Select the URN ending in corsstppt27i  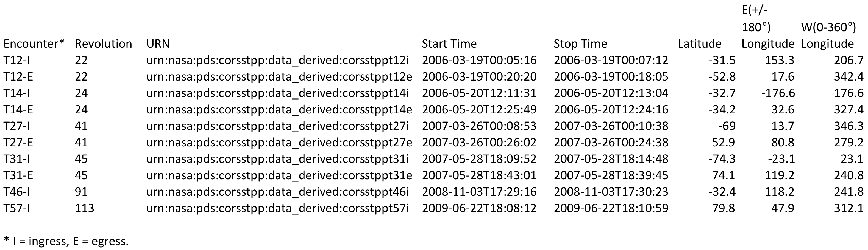277,126
